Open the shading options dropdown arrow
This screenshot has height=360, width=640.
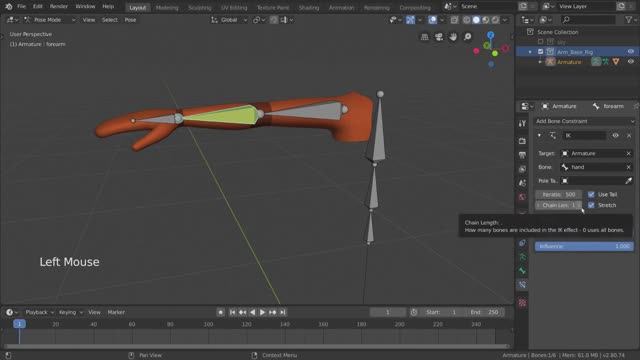coord(505,20)
